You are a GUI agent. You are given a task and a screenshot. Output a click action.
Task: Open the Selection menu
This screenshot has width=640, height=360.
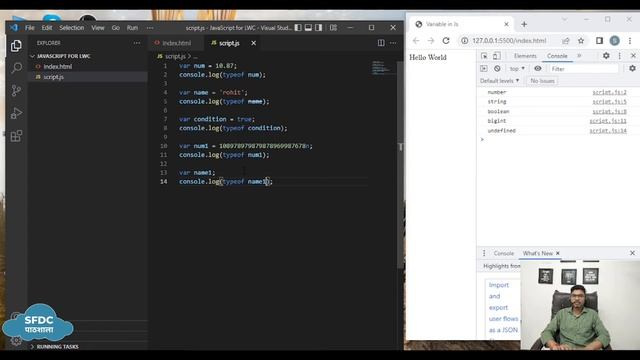[71, 27]
